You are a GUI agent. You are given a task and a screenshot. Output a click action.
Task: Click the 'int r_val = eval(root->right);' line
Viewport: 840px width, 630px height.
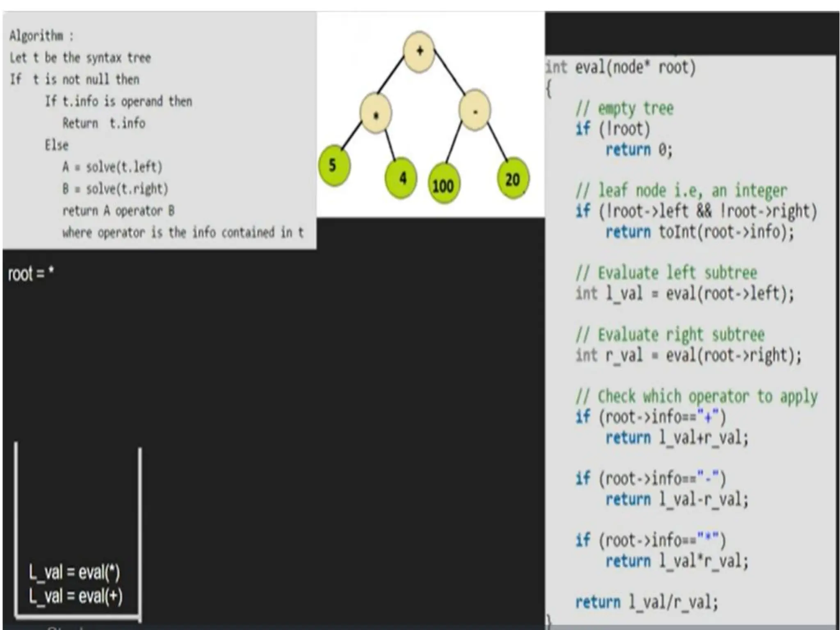coord(688,355)
